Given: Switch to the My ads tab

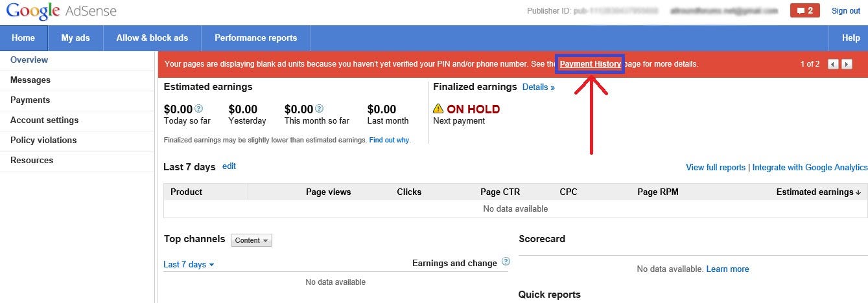Looking at the screenshot, I should point(75,38).
